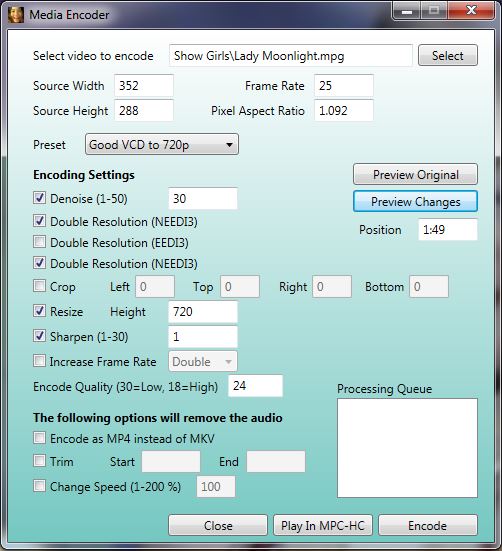The width and height of the screenshot is (502, 551).
Task: Click inside the Processing Queue list box
Action: click(407, 448)
